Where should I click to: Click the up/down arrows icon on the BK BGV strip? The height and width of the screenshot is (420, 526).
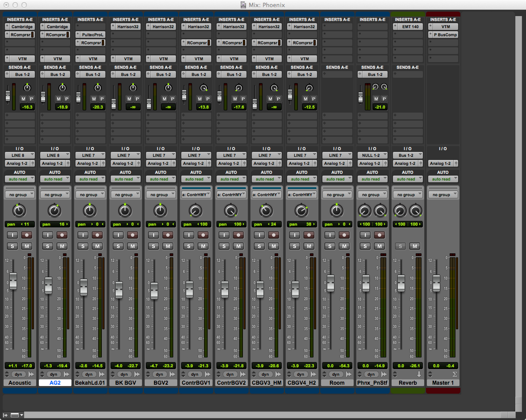pos(113,374)
